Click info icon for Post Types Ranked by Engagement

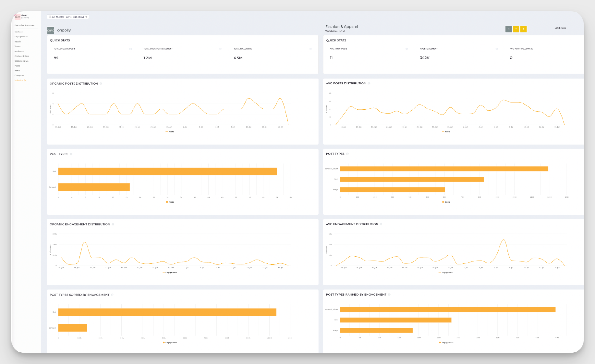tap(389, 294)
